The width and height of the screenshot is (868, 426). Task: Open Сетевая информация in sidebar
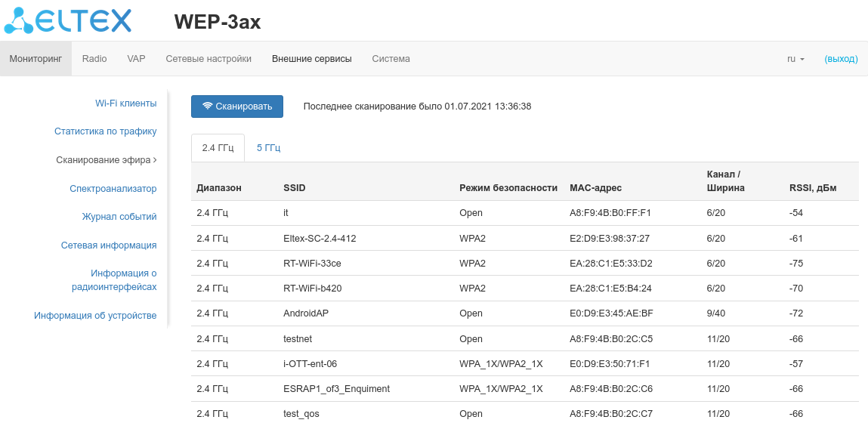109,245
